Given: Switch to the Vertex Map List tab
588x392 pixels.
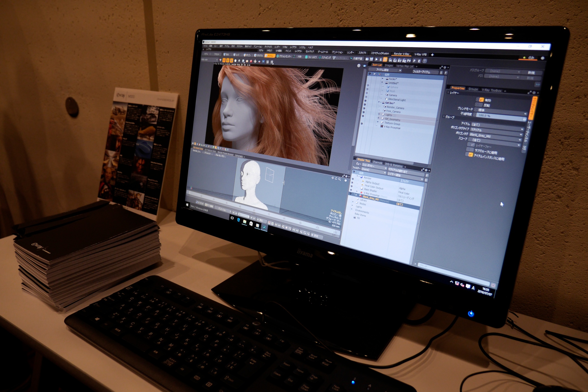Looking at the screenshot, I should (405, 66).
